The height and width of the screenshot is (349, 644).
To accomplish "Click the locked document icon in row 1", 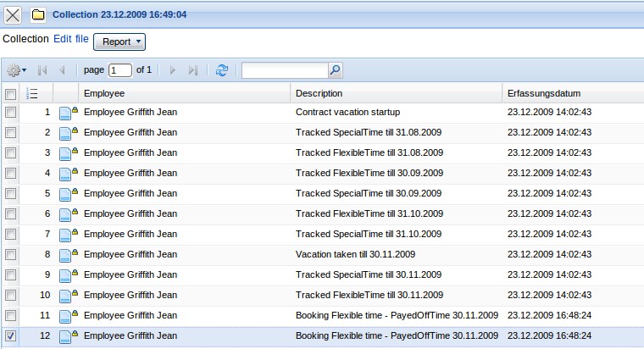I will click(x=66, y=113).
